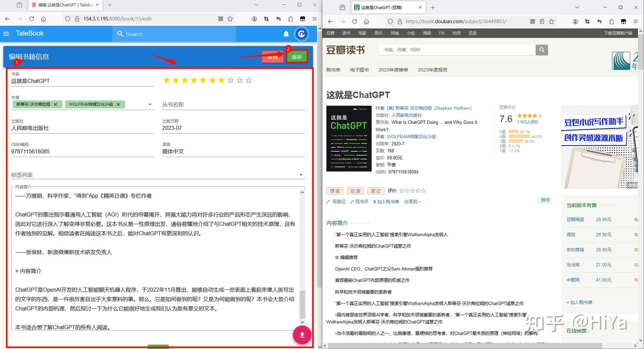Click the 保存 save button

(x=297, y=57)
